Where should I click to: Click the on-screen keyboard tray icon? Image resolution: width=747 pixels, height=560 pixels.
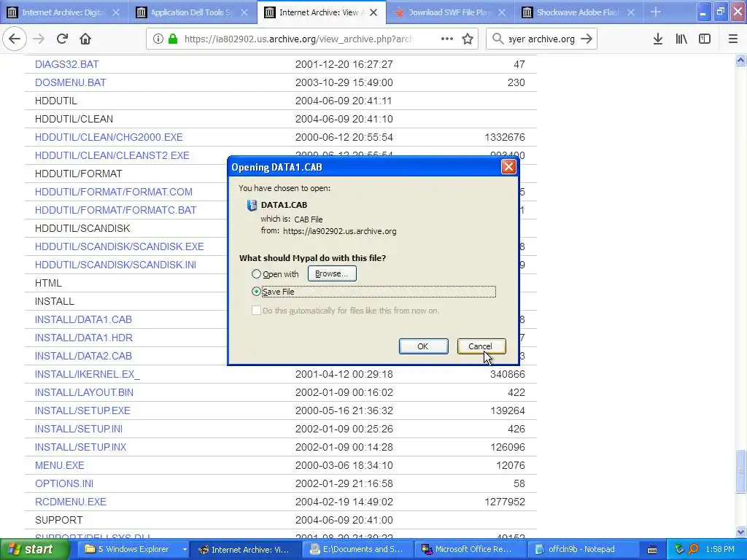point(652,550)
